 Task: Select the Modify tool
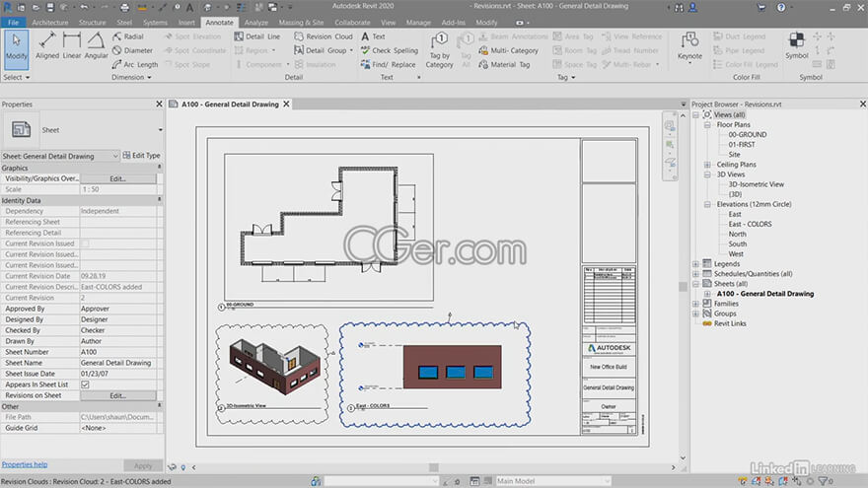pos(16,48)
